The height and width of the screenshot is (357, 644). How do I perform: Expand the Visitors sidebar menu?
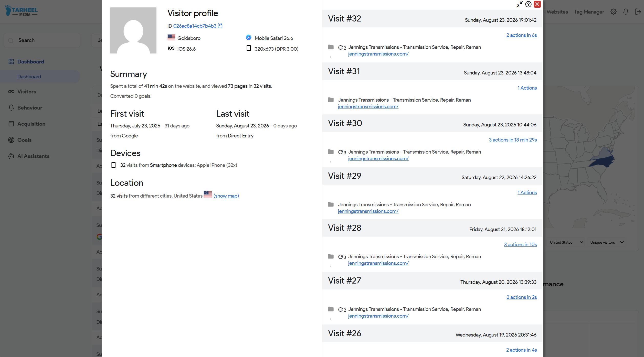tap(27, 92)
